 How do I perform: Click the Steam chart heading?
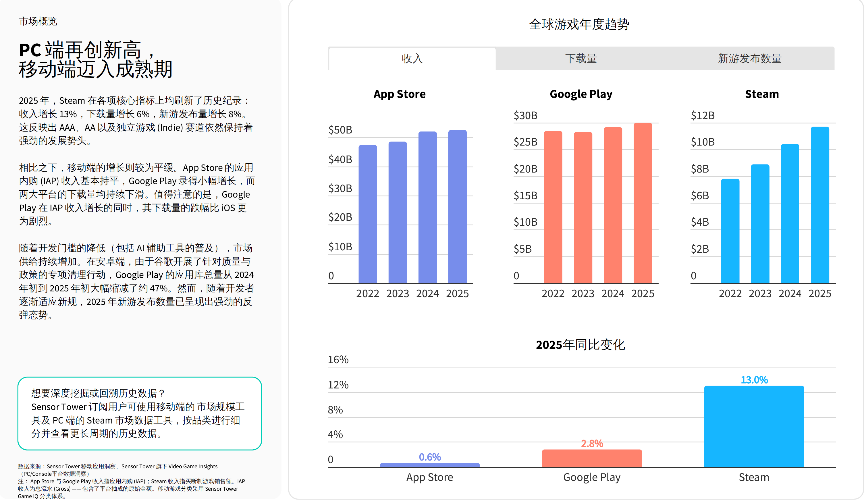(762, 94)
